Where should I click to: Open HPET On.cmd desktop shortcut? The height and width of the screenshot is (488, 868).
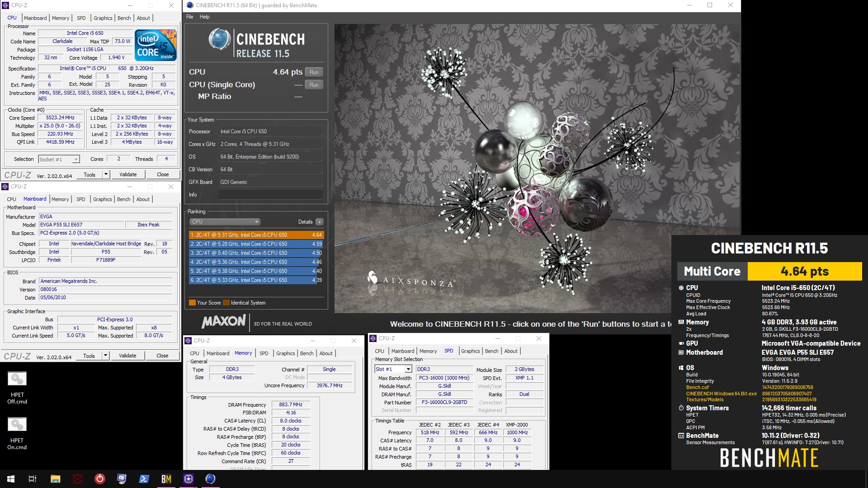coord(17,433)
